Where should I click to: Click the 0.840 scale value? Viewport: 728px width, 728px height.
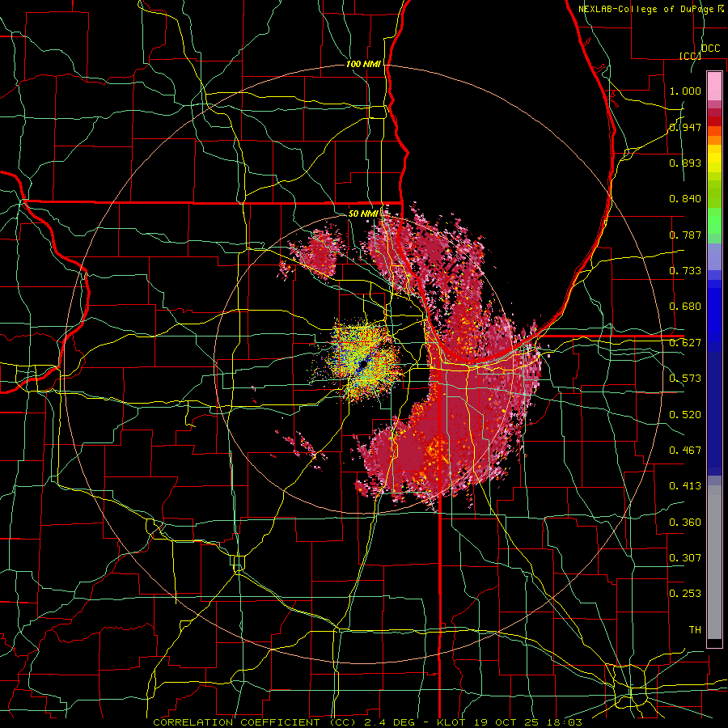coord(685,199)
